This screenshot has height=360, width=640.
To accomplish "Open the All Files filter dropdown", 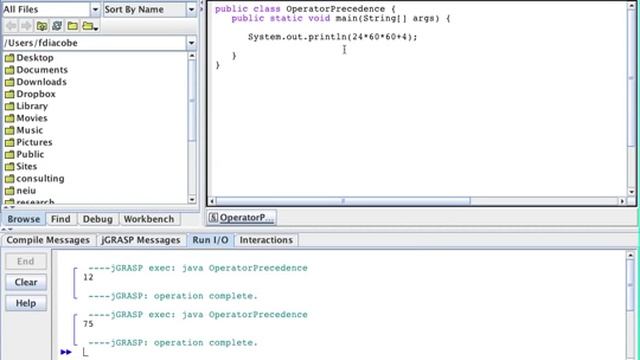I will pyautogui.click(x=95, y=9).
